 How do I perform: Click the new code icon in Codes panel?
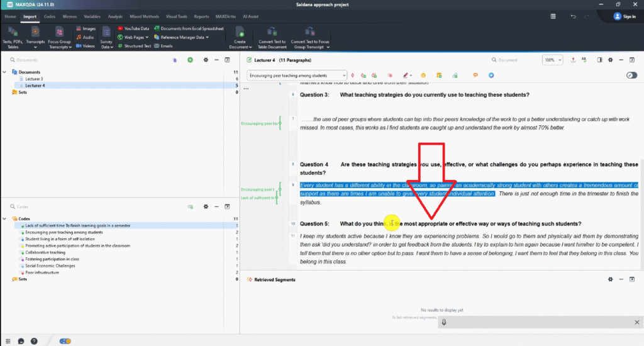[190, 206]
